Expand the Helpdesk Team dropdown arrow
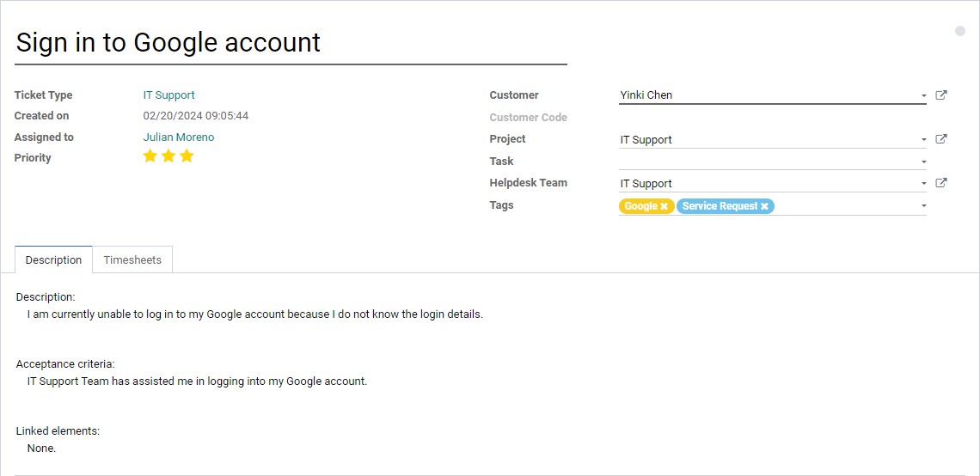Viewport: 980px width, 476px height. point(923,184)
